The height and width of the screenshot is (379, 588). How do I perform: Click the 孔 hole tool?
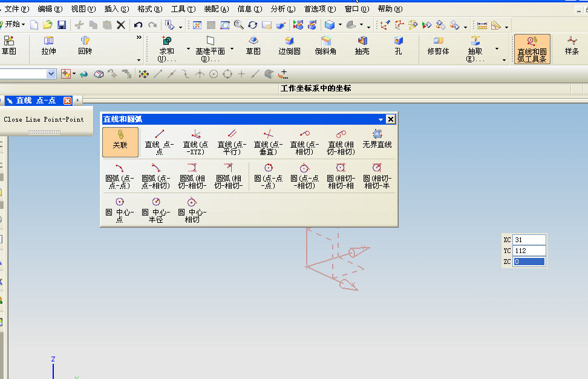(398, 46)
